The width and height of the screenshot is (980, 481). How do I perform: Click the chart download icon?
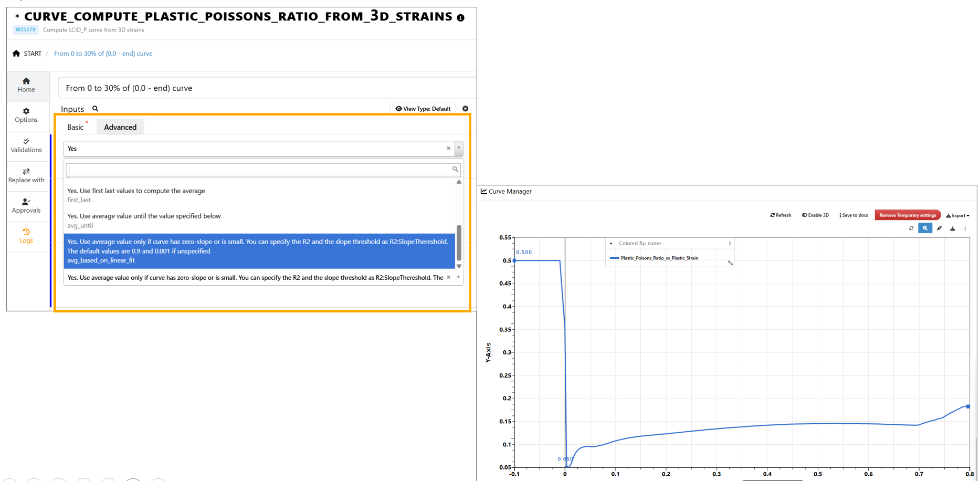(x=952, y=228)
